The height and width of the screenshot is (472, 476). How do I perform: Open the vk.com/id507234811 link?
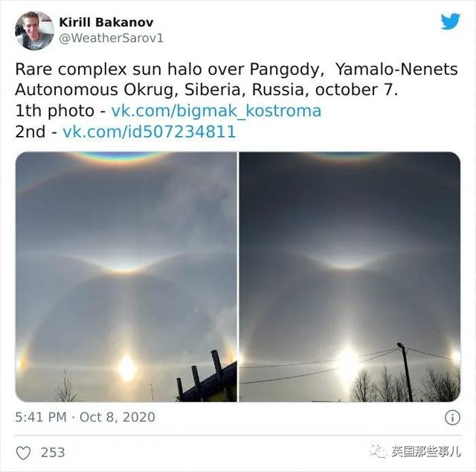point(149,132)
